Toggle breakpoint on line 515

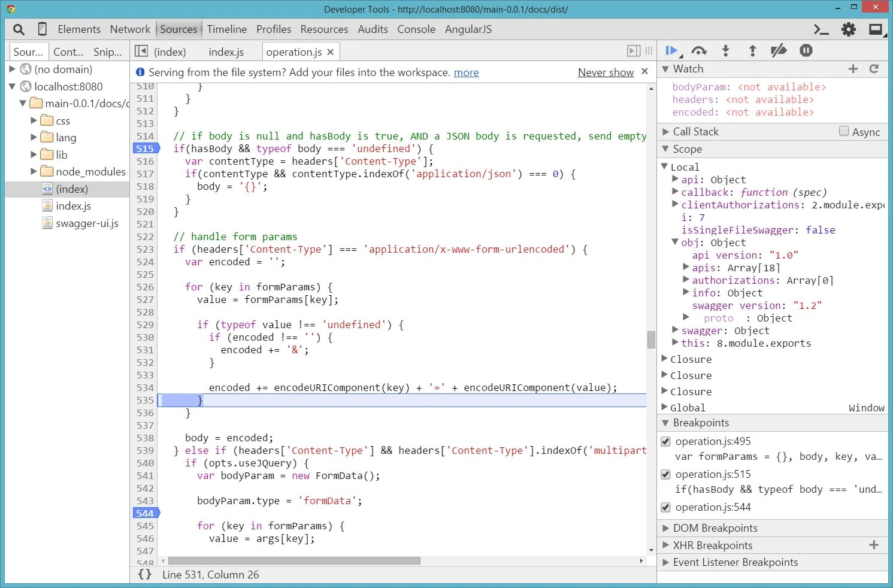[145, 148]
